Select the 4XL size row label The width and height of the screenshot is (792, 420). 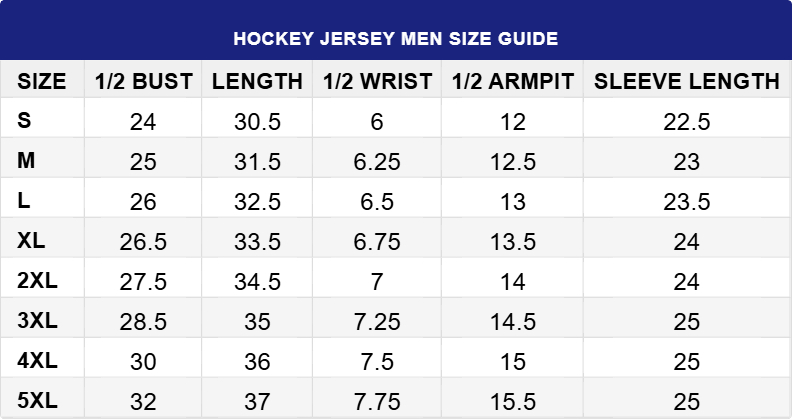(38, 361)
